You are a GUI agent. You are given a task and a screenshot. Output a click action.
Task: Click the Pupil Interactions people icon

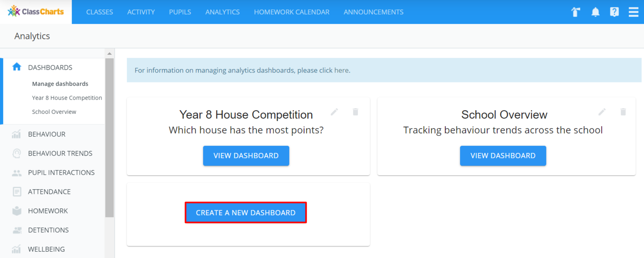click(x=16, y=173)
